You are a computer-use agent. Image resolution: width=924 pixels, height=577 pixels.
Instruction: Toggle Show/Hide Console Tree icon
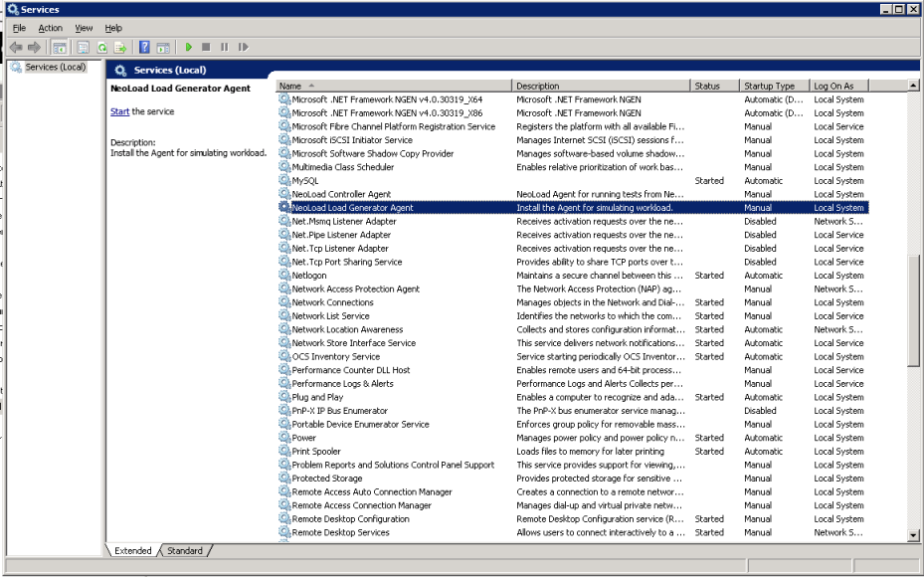click(x=60, y=47)
